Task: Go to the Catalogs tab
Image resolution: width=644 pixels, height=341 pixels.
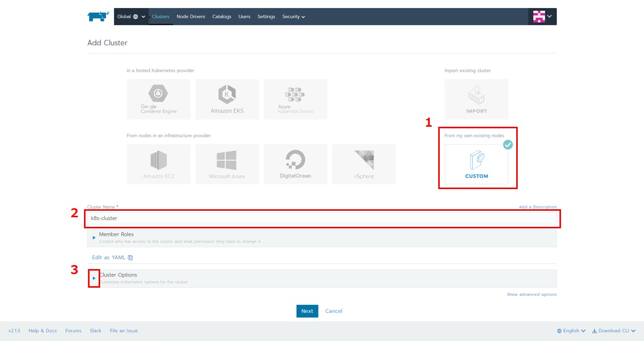Action: (x=222, y=17)
